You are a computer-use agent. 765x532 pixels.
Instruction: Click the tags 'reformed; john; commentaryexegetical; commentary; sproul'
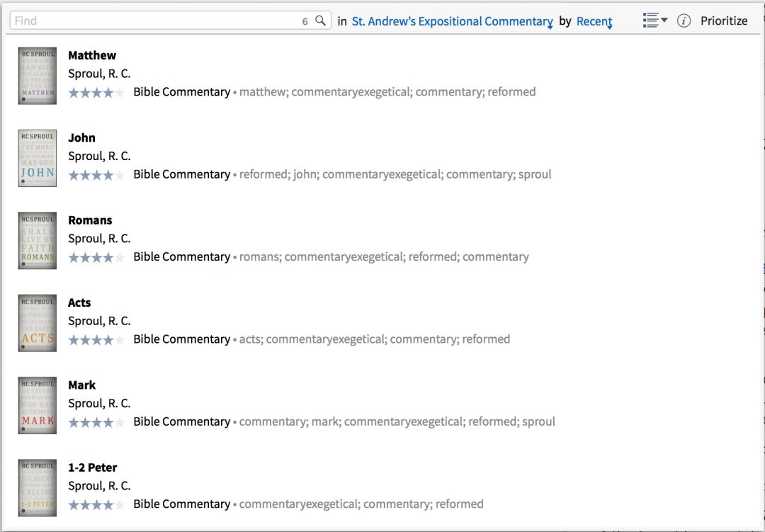395,174
